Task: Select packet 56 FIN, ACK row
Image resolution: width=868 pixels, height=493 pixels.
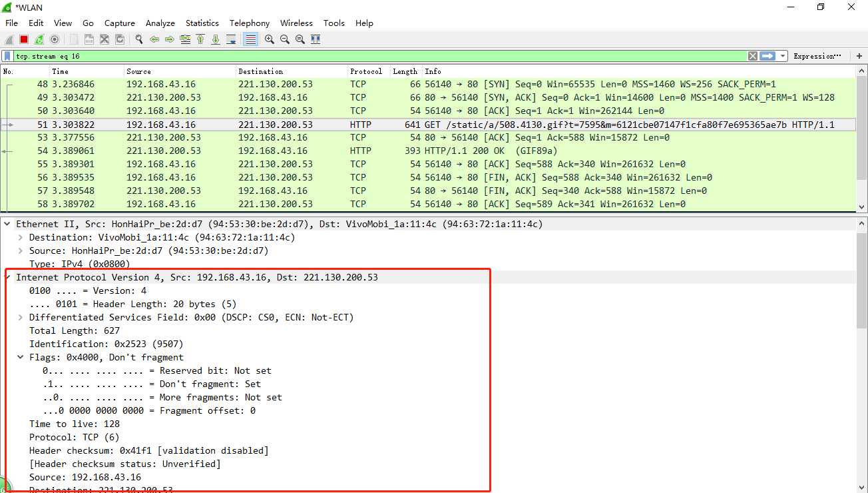Action: (x=429, y=178)
